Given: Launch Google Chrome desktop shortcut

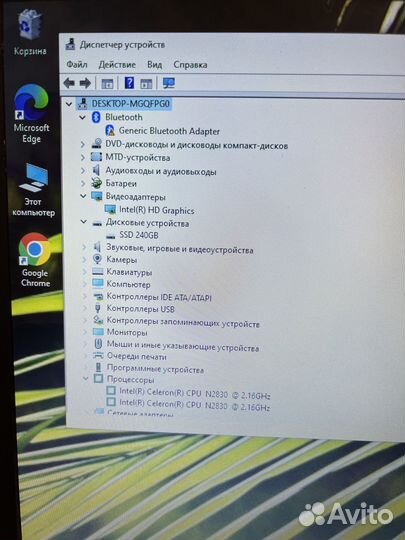Looking at the screenshot, I should pos(35,260).
